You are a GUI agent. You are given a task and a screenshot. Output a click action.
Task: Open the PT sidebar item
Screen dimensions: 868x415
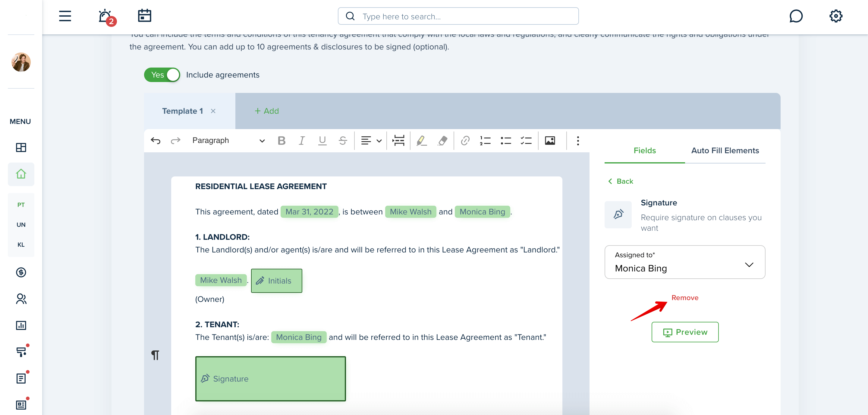(x=21, y=204)
